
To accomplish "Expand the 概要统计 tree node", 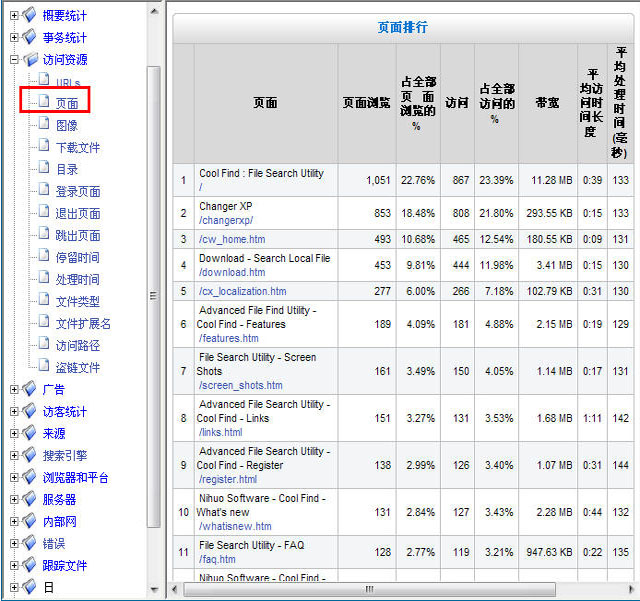I will 14,16.
